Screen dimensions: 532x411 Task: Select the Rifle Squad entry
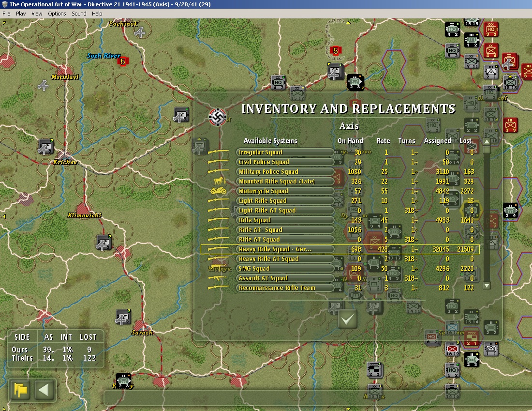click(x=285, y=220)
